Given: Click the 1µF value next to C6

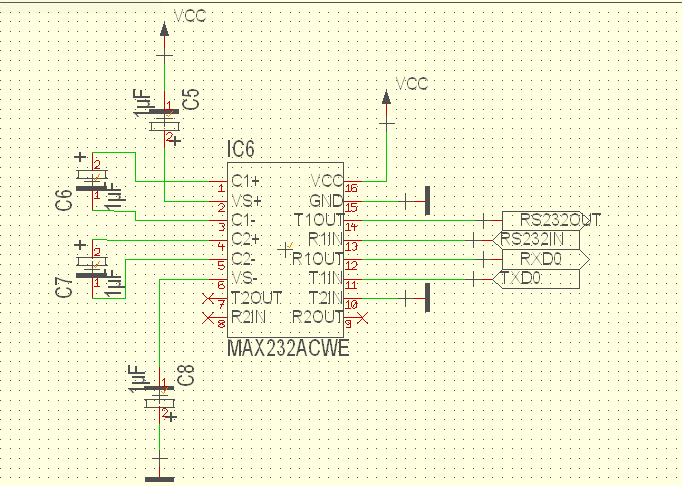Looking at the screenshot, I should pyautogui.click(x=116, y=197).
